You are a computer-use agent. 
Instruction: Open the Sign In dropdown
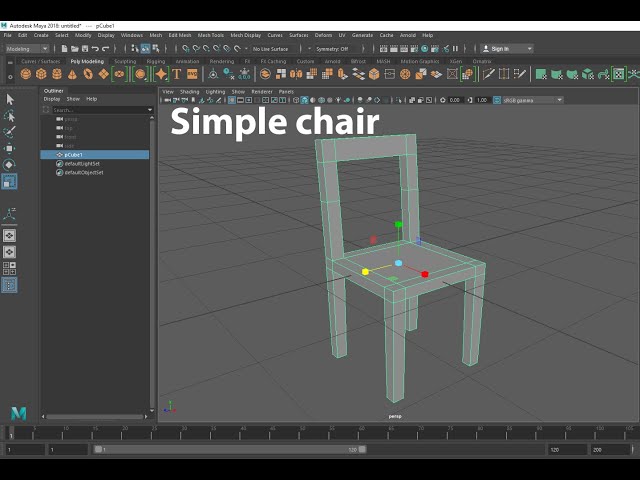[x=507, y=49]
